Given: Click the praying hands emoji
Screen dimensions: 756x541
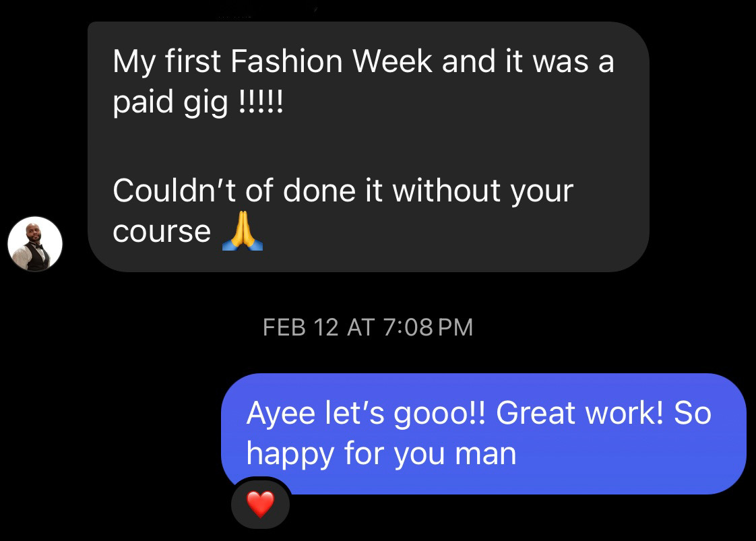Looking at the screenshot, I should pyautogui.click(x=243, y=231).
